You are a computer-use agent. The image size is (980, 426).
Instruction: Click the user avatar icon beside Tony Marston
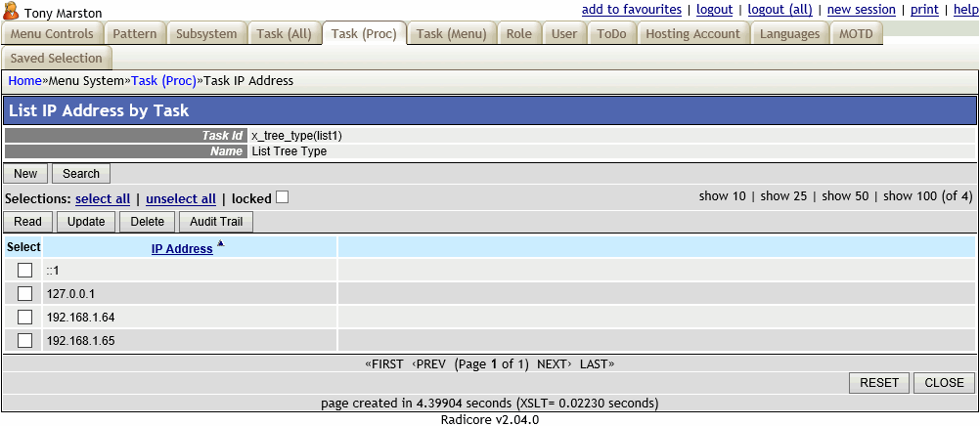click(x=12, y=11)
